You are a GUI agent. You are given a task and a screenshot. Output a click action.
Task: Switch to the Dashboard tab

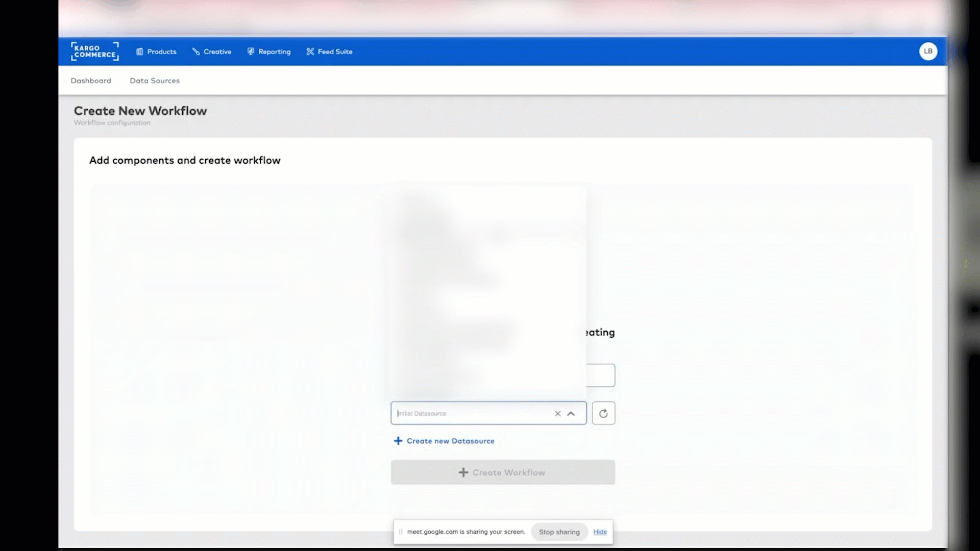(90, 81)
